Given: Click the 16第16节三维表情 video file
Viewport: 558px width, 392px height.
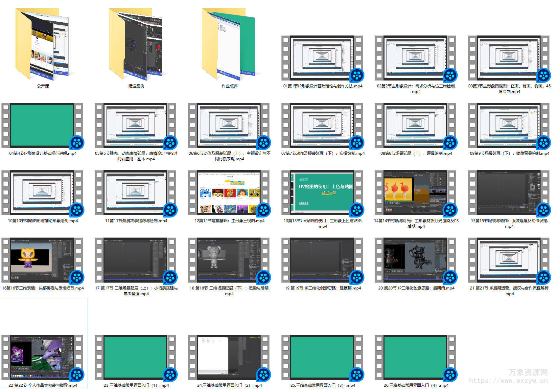Looking at the screenshot, I should pyautogui.click(x=42, y=260).
